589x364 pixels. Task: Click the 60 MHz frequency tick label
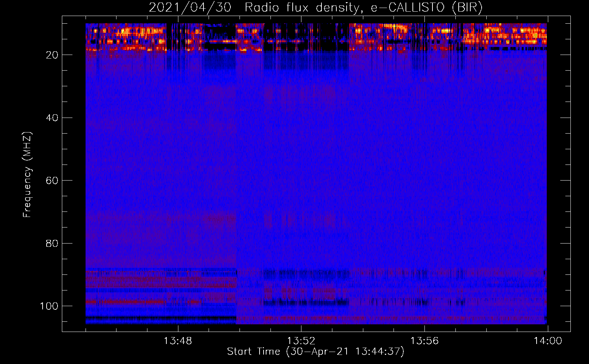click(x=52, y=181)
